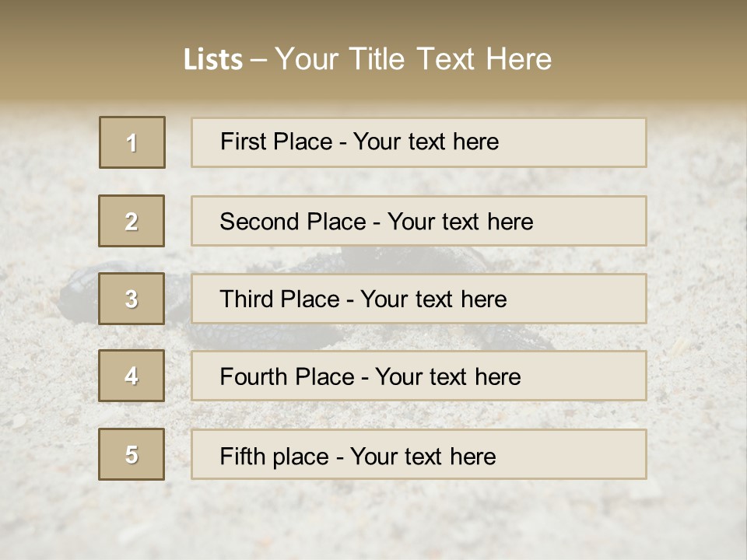Click the 'First Place - Your text here' bar

point(419,142)
